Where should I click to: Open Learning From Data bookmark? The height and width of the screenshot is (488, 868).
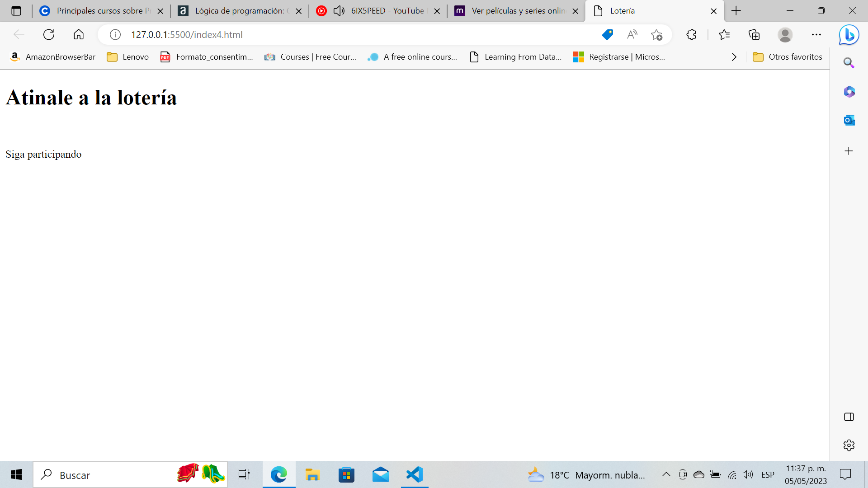(516, 57)
